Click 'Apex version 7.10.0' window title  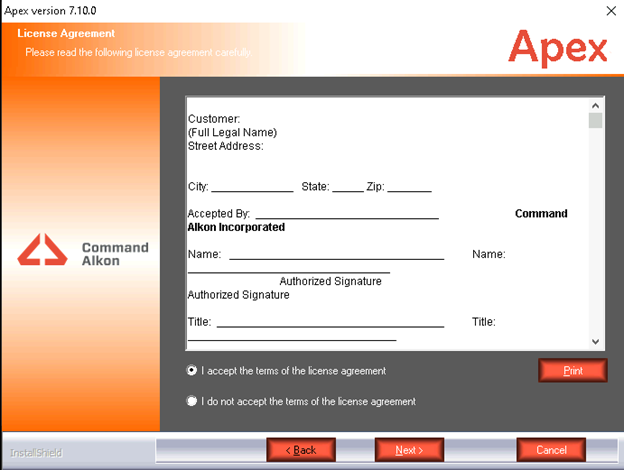click(x=50, y=11)
